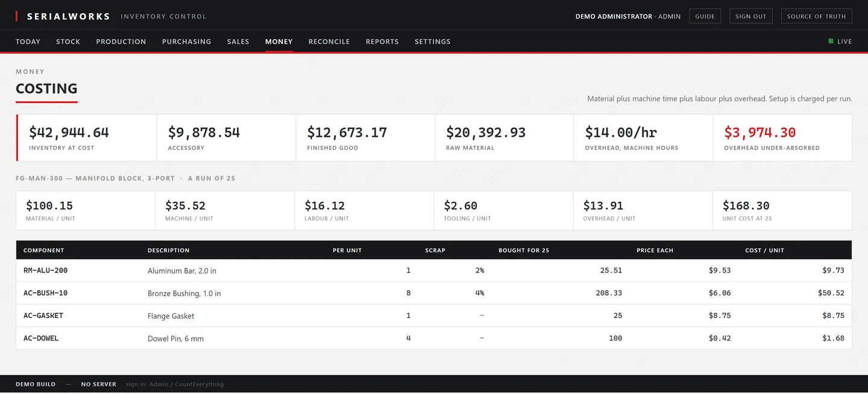This screenshot has height=394, width=868.
Task: Select component RM-ALU-200
Action: (x=46, y=270)
